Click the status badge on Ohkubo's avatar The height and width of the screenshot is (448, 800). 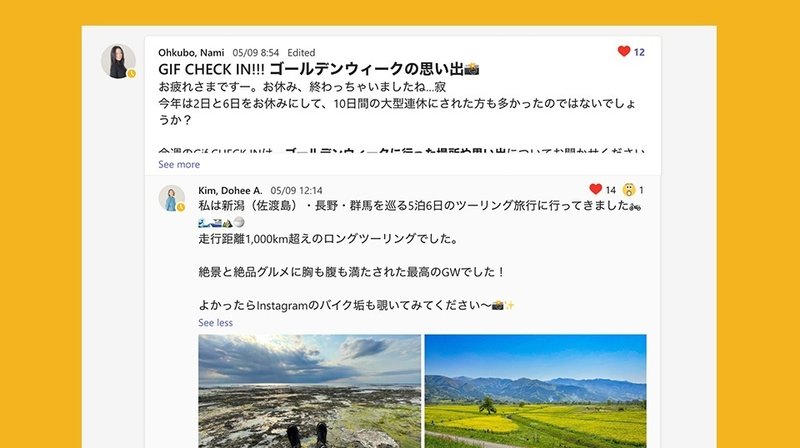point(132,73)
